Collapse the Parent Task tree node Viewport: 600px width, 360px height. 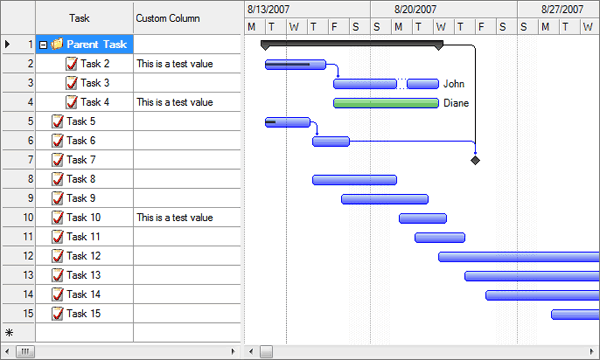tap(43, 45)
